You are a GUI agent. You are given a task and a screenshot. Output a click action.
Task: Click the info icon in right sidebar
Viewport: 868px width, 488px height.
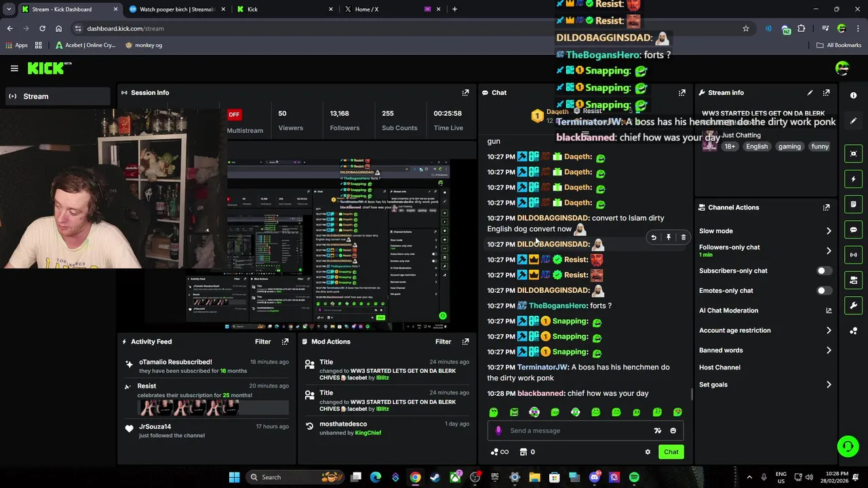[x=853, y=96]
